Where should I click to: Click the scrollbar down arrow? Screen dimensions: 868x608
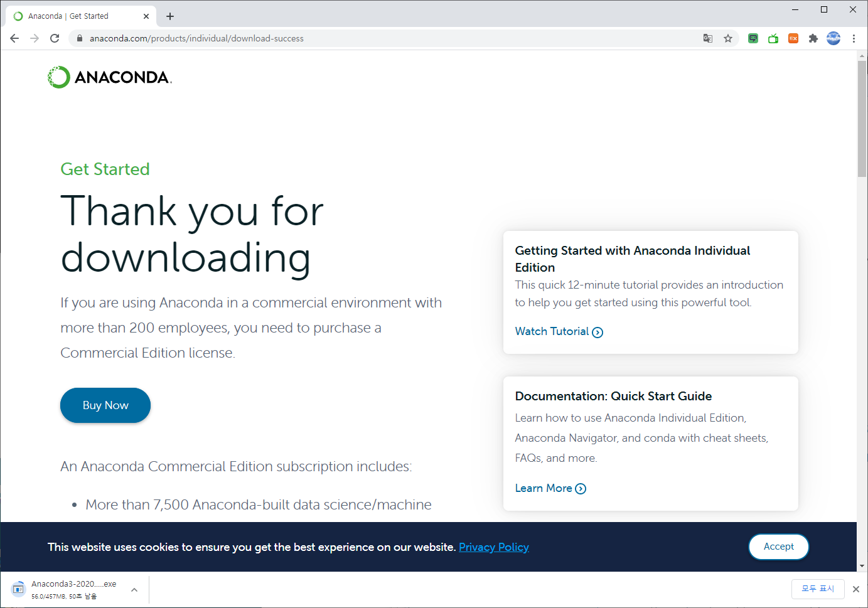[x=862, y=566]
